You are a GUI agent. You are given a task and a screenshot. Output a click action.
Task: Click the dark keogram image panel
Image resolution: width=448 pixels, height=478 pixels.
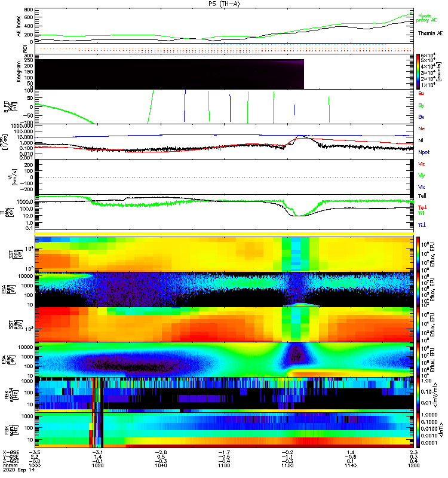(x=170, y=74)
